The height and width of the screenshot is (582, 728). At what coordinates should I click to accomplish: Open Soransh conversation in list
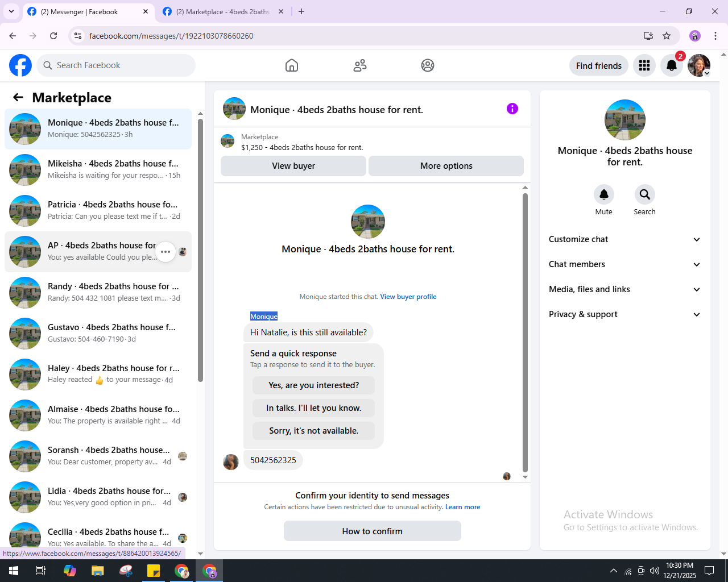(x=98, y=456)
